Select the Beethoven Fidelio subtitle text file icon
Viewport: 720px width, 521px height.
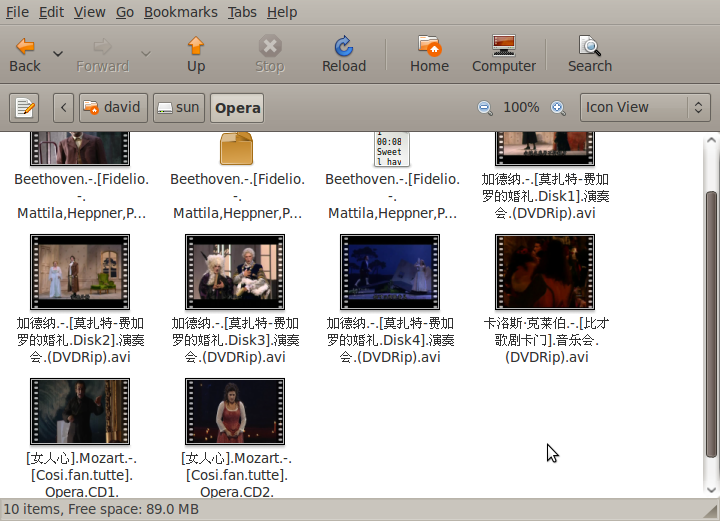click(x=392, y=149)
